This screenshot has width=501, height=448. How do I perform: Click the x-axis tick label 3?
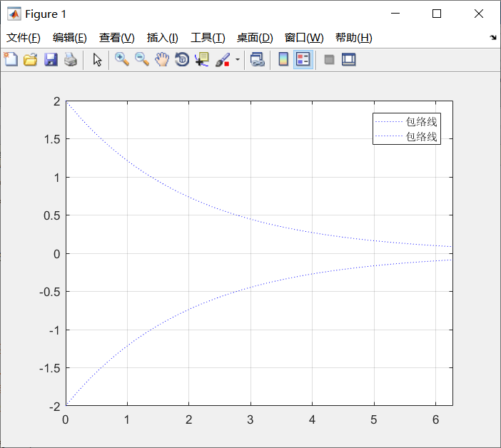click(250, 419)
